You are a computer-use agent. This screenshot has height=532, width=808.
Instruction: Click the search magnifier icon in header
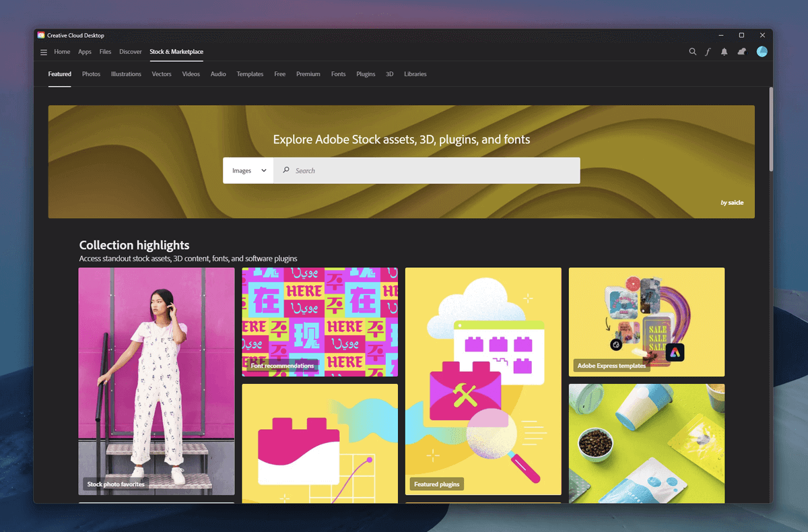coord(692,52)
